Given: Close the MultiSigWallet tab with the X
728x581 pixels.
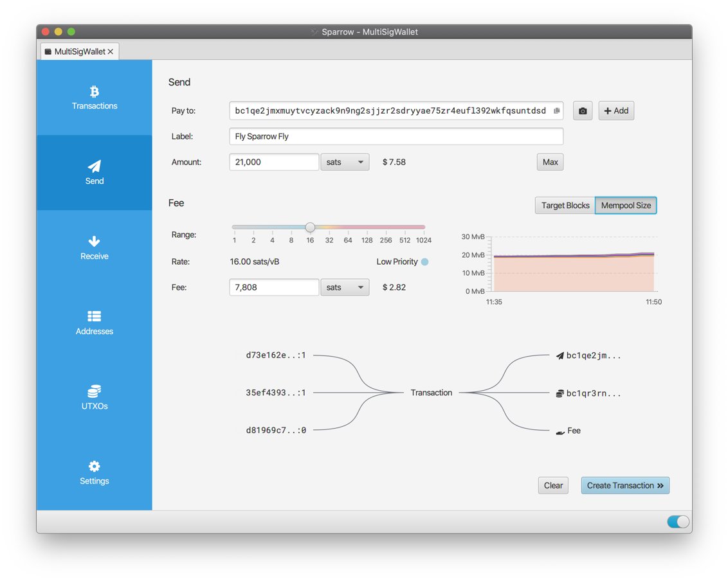Looking at the screenshot, I should pos(111,51).
